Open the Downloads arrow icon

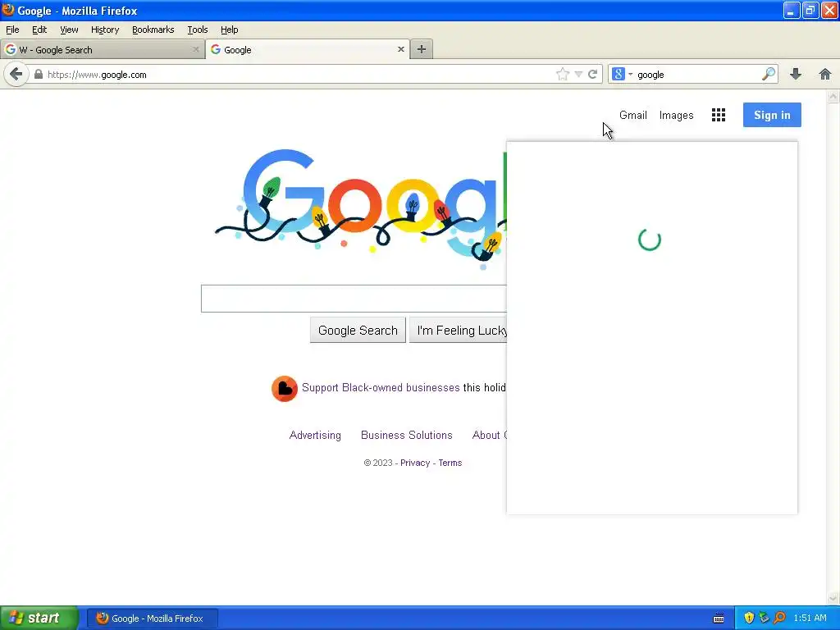click(796, 74)
